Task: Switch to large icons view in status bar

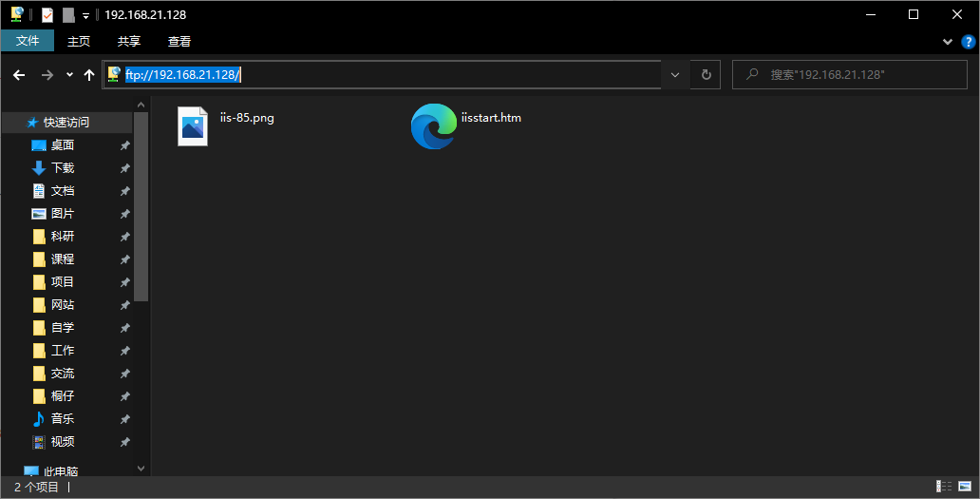Action: click(x=964, y=487)
